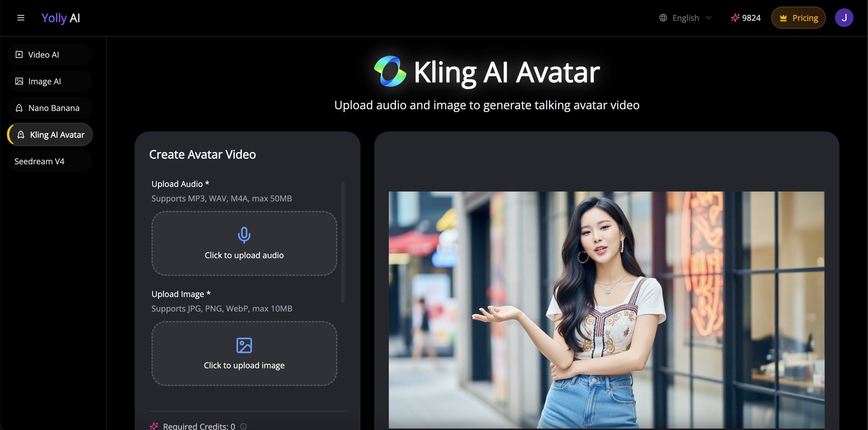Open Video AI in sidebar
The width and height of the screenshot is (868, 430).
pyautogui.click(x=50, y=54)
